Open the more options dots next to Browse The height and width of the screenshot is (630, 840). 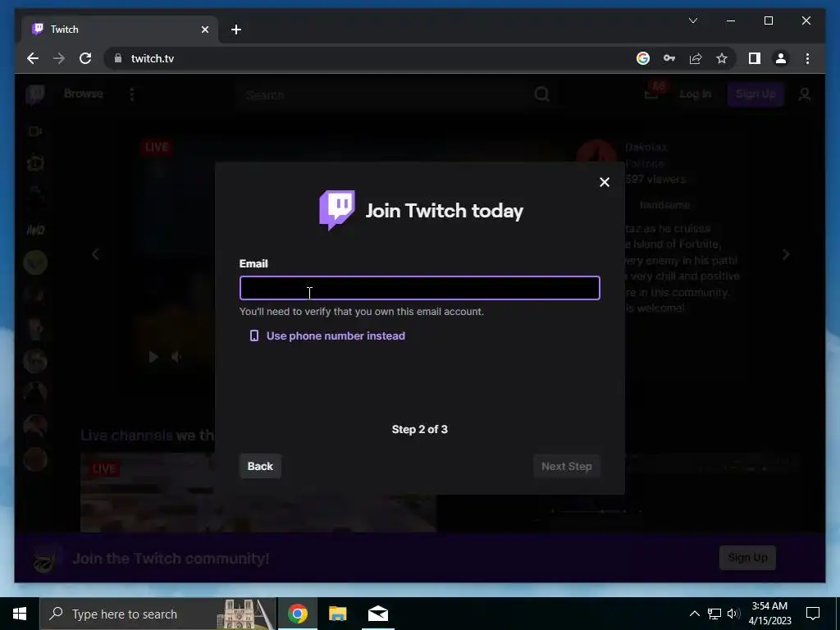pos(132,95)
